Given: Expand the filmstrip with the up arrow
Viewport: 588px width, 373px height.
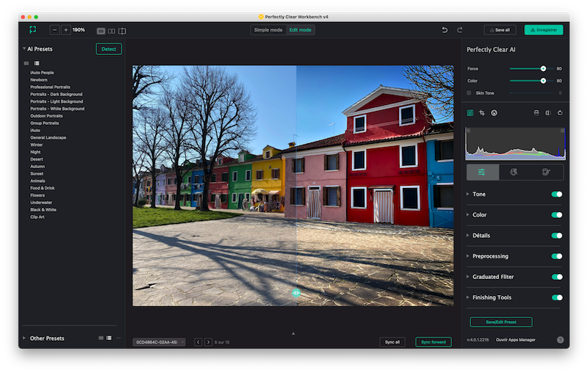Looking at the screenshot, I should point(293,333).
